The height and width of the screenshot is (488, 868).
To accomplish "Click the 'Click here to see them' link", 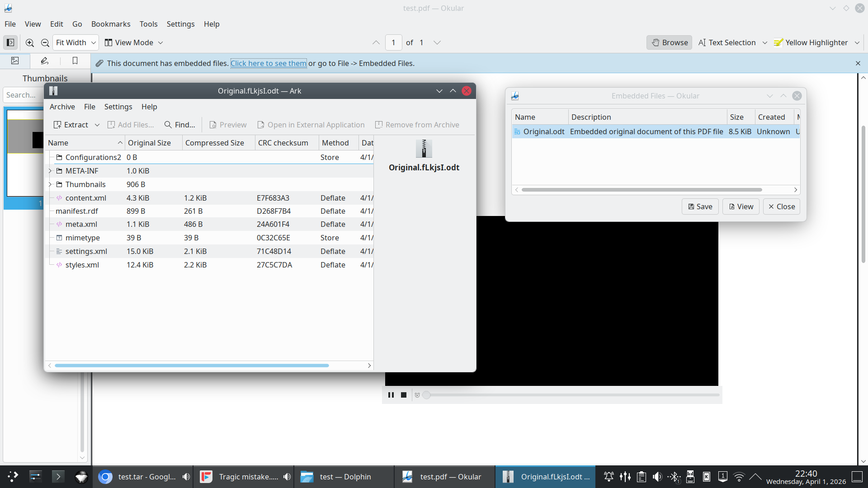I will tap(269, 63).
